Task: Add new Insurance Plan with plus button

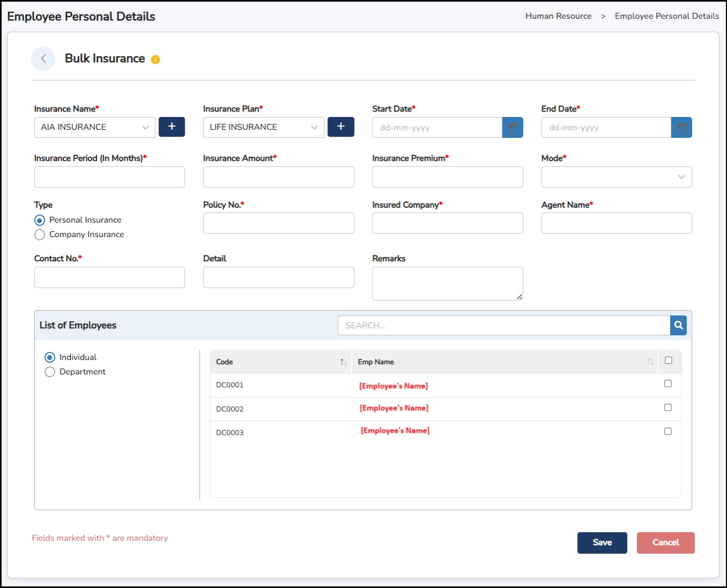Action: point(341,127)
